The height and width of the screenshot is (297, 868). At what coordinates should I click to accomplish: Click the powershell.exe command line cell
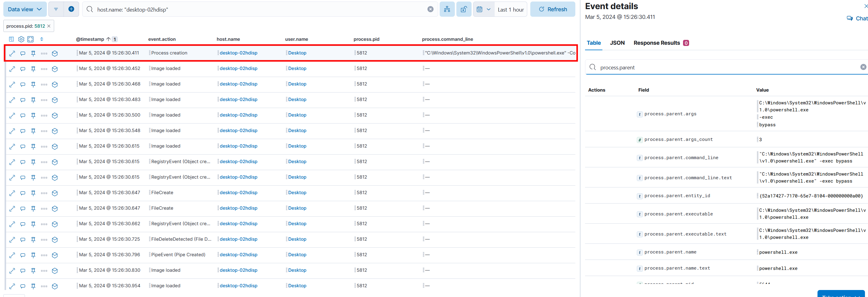500,53
